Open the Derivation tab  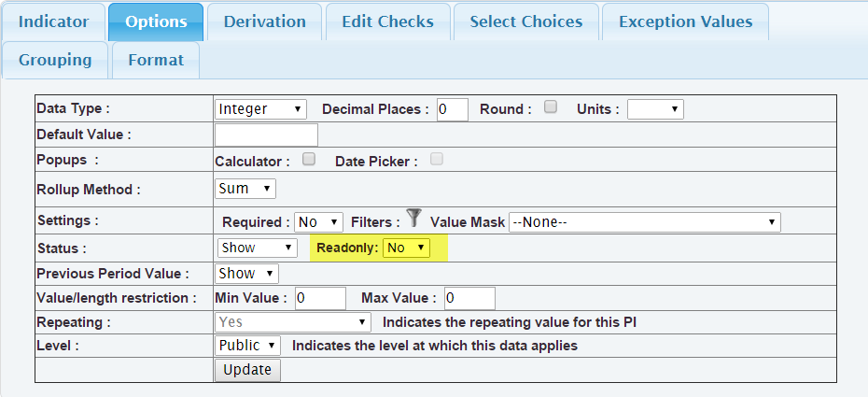(265, 21)
